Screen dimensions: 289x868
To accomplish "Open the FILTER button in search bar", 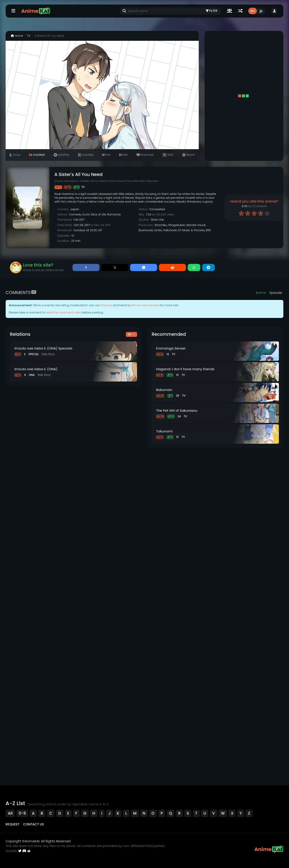I will (x=212, y=11).
